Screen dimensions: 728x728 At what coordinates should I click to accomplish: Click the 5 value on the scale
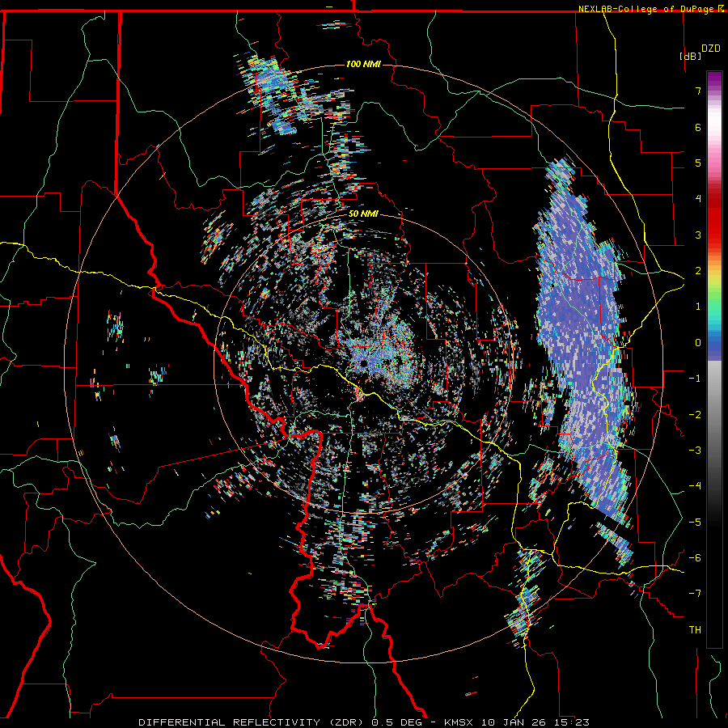tap(698, 163)
